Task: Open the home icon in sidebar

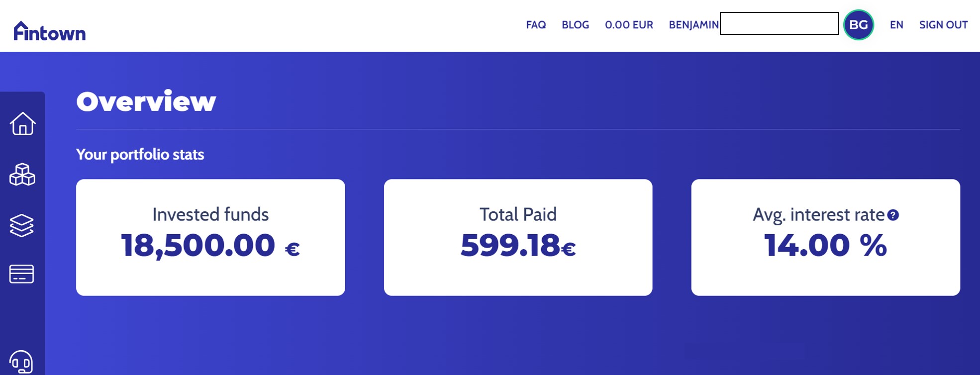Action: coord(22,123)
